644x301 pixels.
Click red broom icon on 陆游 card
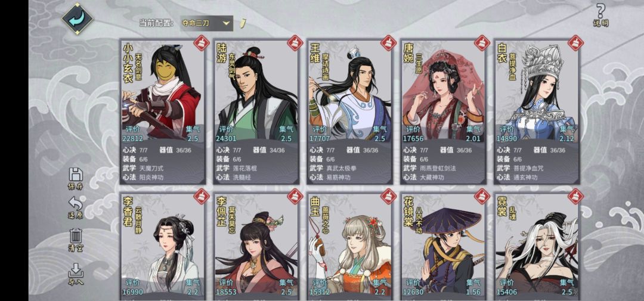click(x=295, y=43)
